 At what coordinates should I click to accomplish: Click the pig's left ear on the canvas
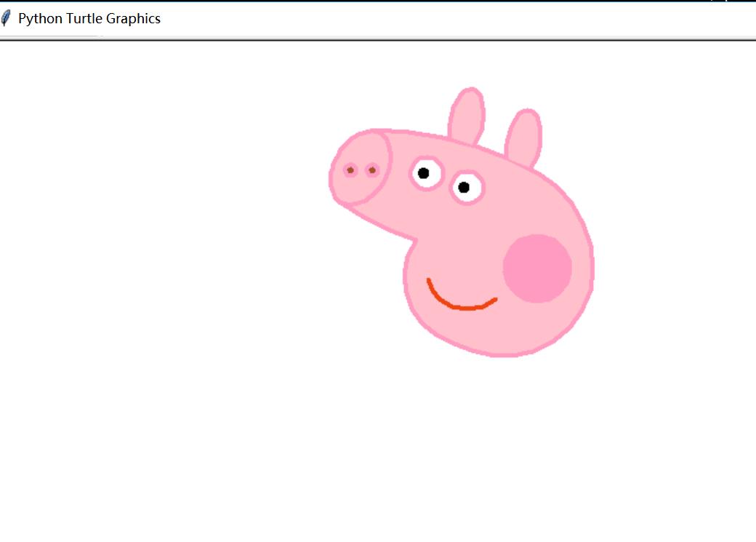coord(466,116)
